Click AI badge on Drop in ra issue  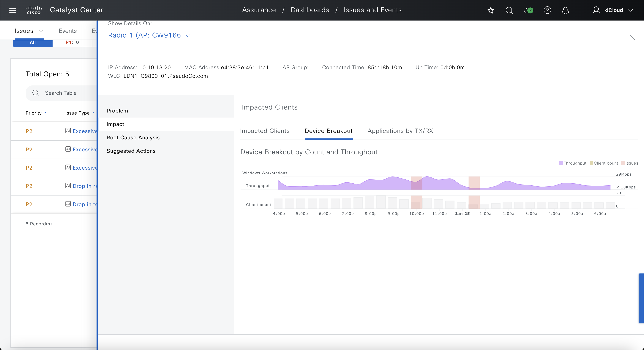pyautogui.click(x=68, y=185)
